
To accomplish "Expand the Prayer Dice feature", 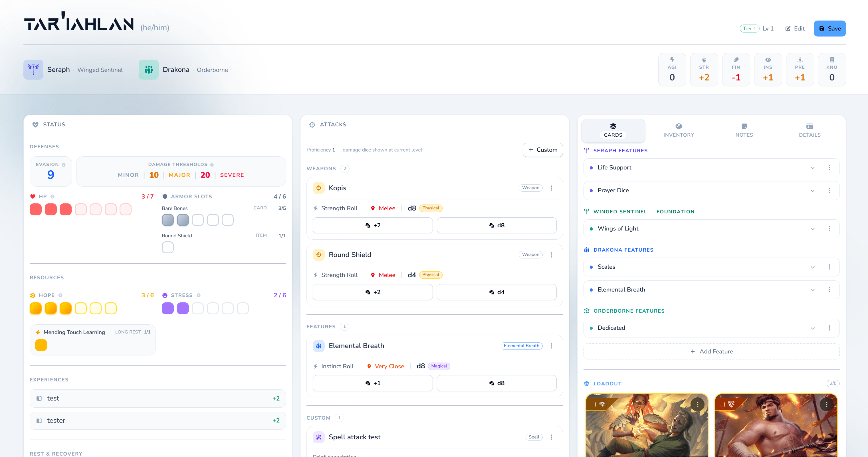I will point(812,191).
